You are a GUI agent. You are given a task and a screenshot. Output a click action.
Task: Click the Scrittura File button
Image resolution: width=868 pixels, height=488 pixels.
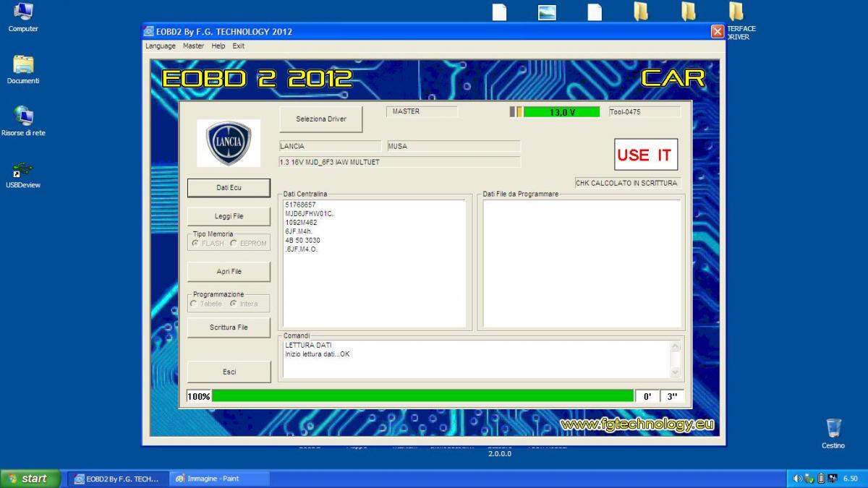tap(229, 327)
